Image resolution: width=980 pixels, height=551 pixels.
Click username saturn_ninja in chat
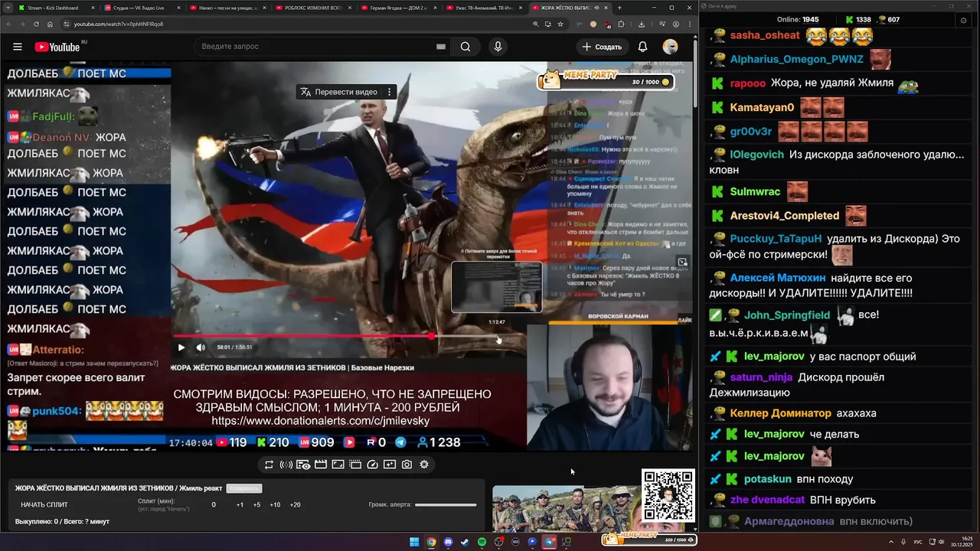coord(761,377)
